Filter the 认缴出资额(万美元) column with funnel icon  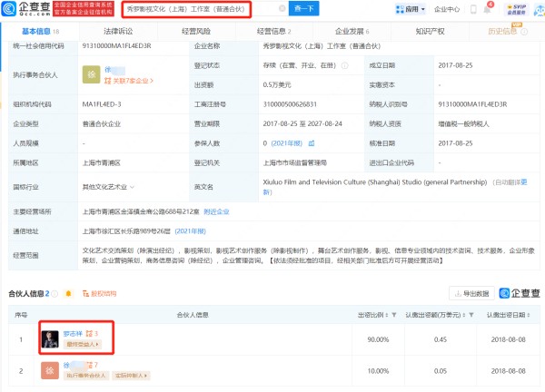pyautogui.click(x=471, y=315)
